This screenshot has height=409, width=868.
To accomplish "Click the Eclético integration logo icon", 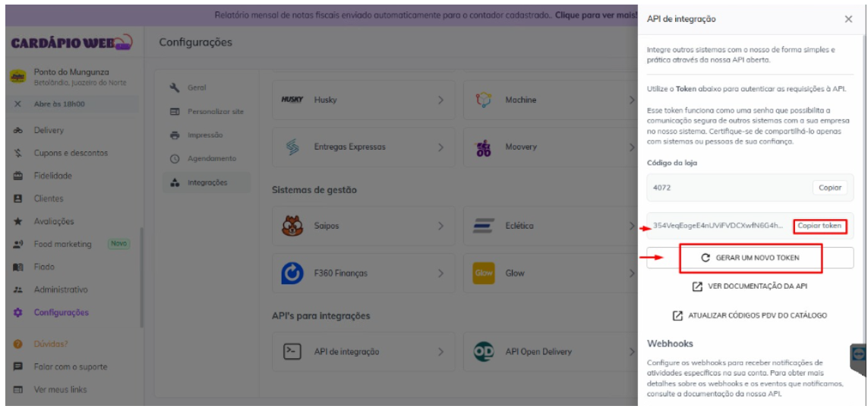I will [x=484, y=226].
